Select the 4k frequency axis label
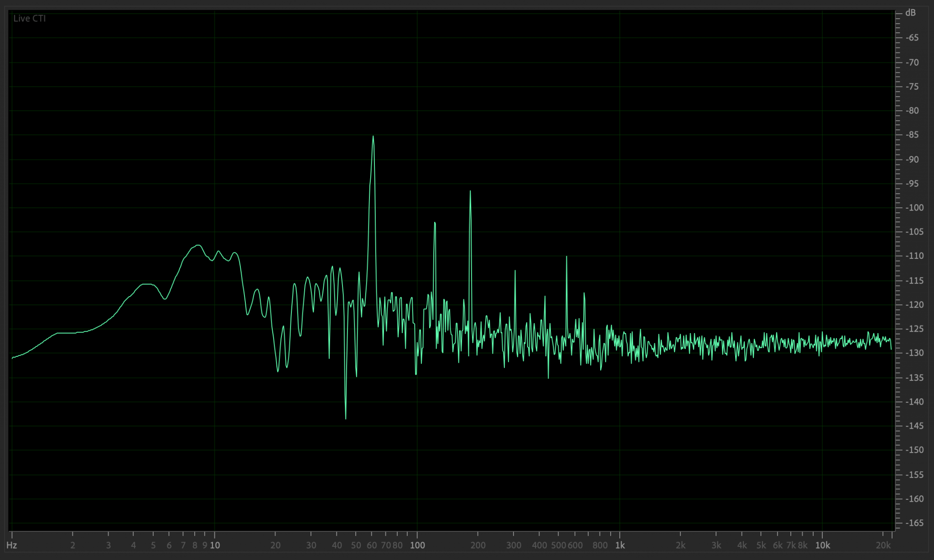 click(x=742, y=545)
